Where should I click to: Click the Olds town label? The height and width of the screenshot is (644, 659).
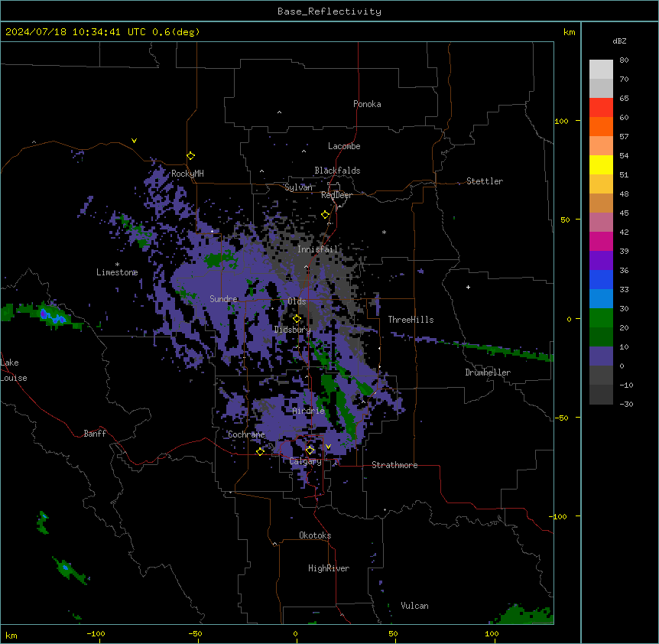pyautogui.click(x=297, y=301)
